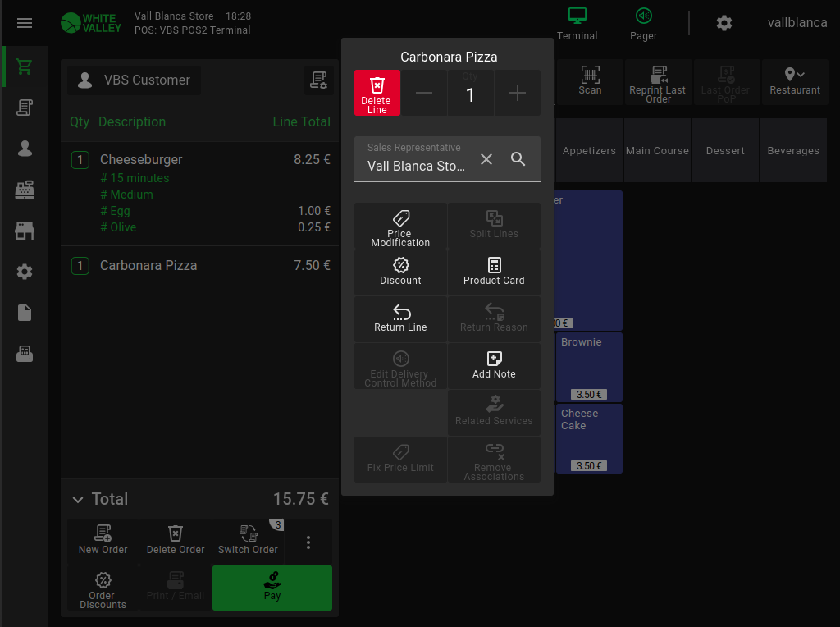Click the Scan barcode button
840x627 pixels.
(x=590, y=81)
